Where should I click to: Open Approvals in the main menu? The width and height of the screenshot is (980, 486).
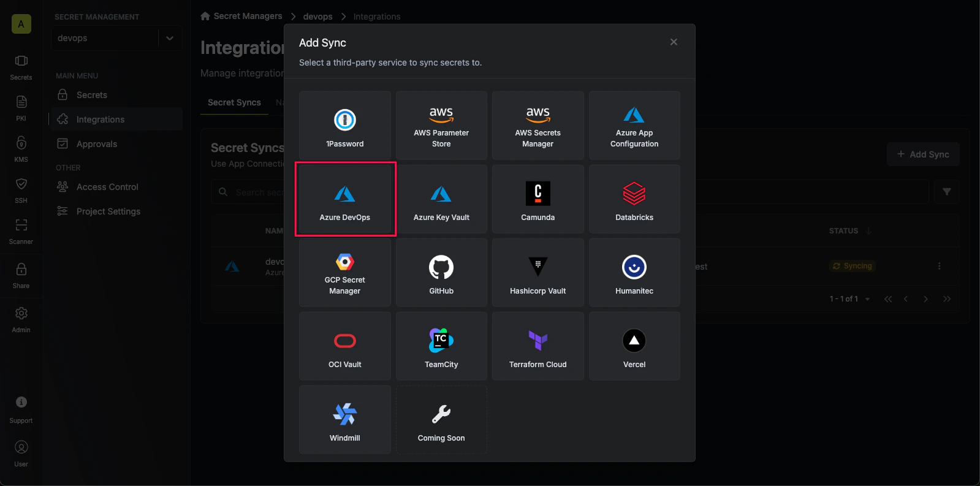(x=116, y=144)
